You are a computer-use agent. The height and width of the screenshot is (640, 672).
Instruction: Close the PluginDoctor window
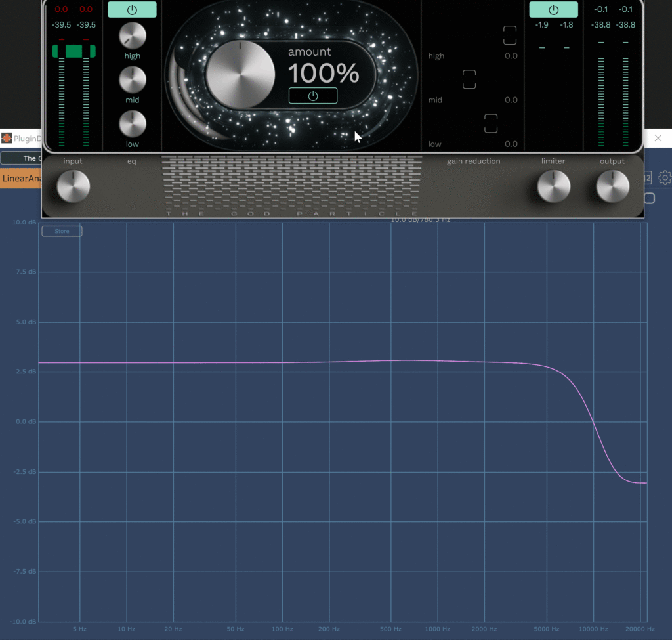point(658,138)
